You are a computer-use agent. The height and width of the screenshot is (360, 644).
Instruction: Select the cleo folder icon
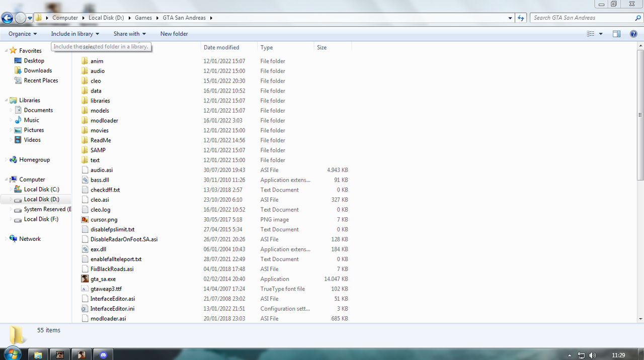tap(85, 80)
